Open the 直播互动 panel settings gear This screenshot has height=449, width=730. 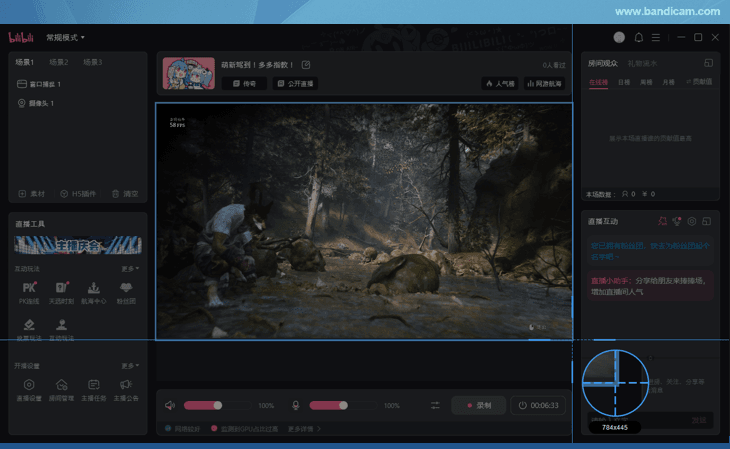[x=692, y=220]
